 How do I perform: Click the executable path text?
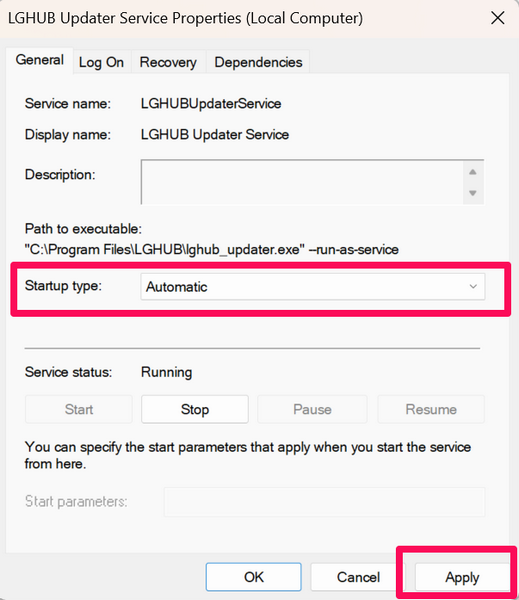212,249
